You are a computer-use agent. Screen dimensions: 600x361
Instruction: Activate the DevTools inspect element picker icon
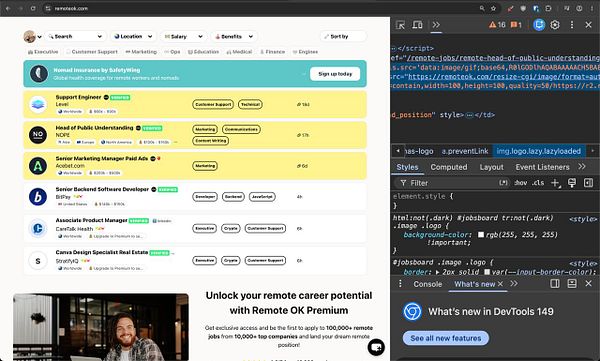click(400, 25)
